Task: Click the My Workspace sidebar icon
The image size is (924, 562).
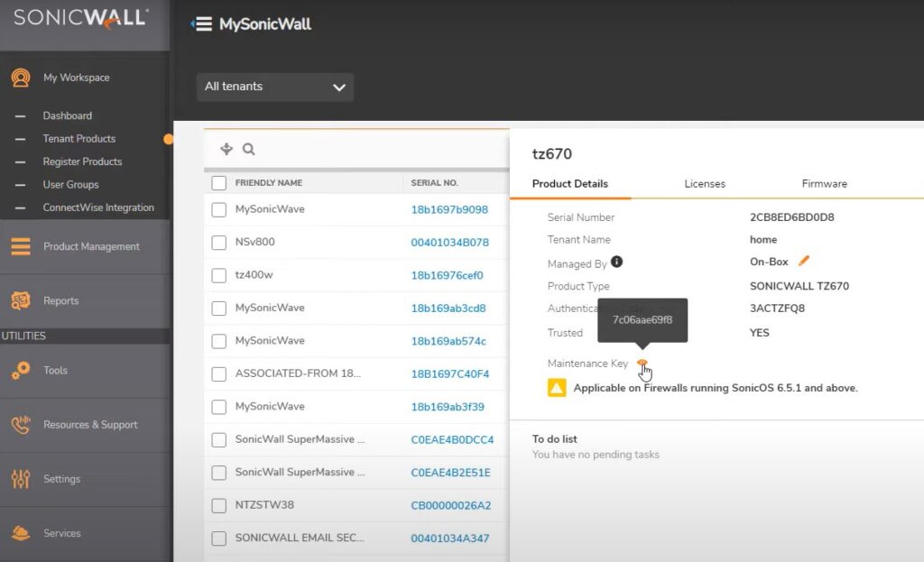Action: click(x=21, y=78)
